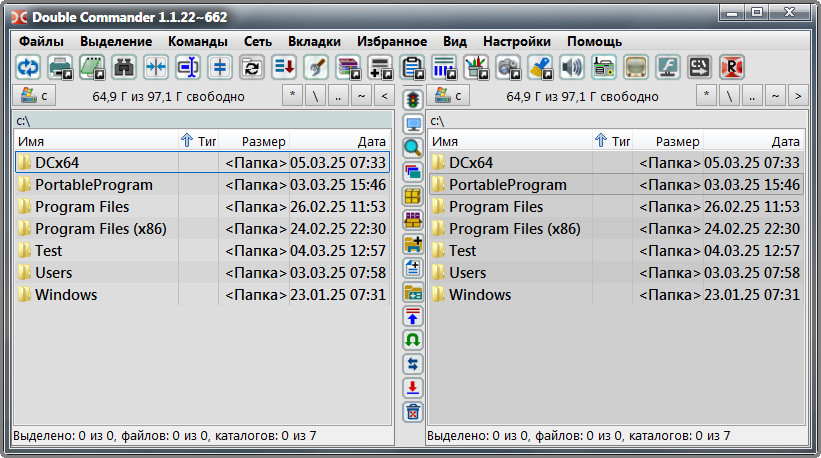Sort right panel by Размер column
Image resolution: width=821 pixels, height=458 pixels.
point(668,141)
